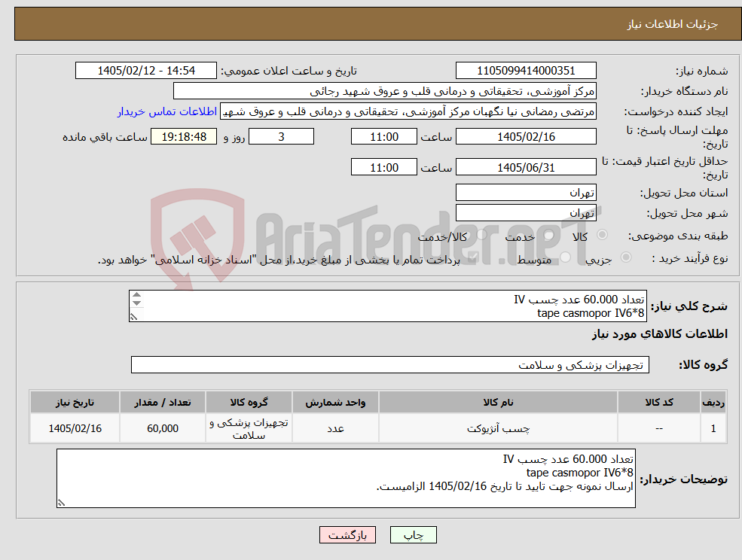Click the down arrow in the description scroll

point(137,303)
